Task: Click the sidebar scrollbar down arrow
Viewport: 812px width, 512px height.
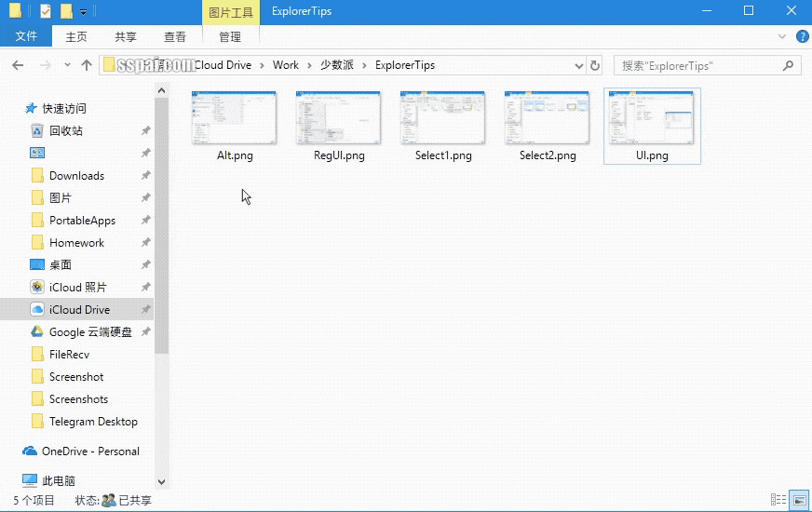Action: tap(162, 482)
